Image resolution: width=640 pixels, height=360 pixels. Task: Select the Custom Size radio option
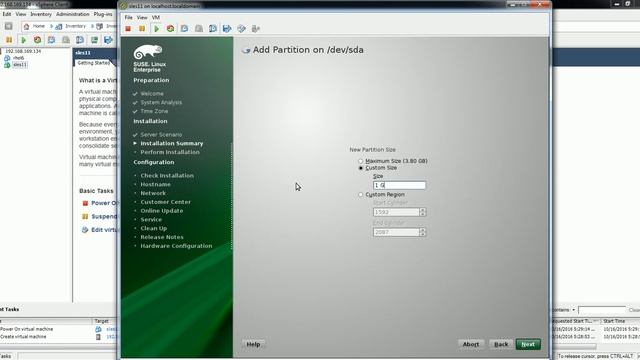tap(360, 168)
